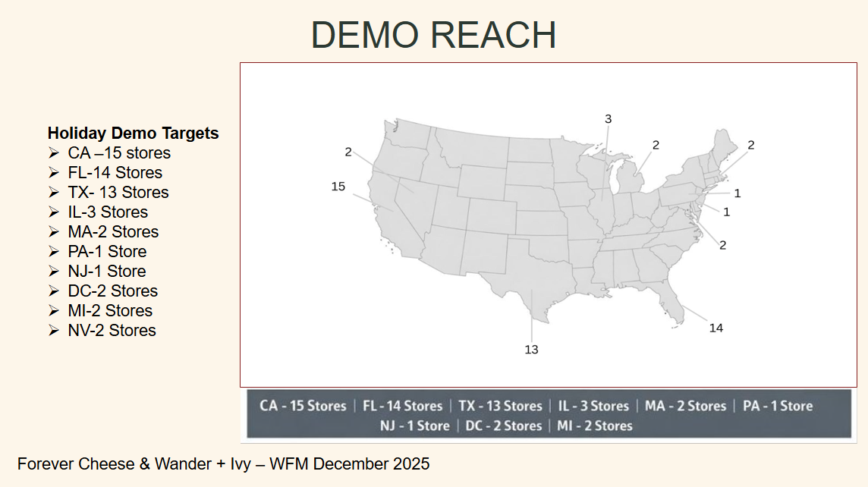
Task: Select the Holiday Demo Targets heading
Action: click(x=133, y=134)
